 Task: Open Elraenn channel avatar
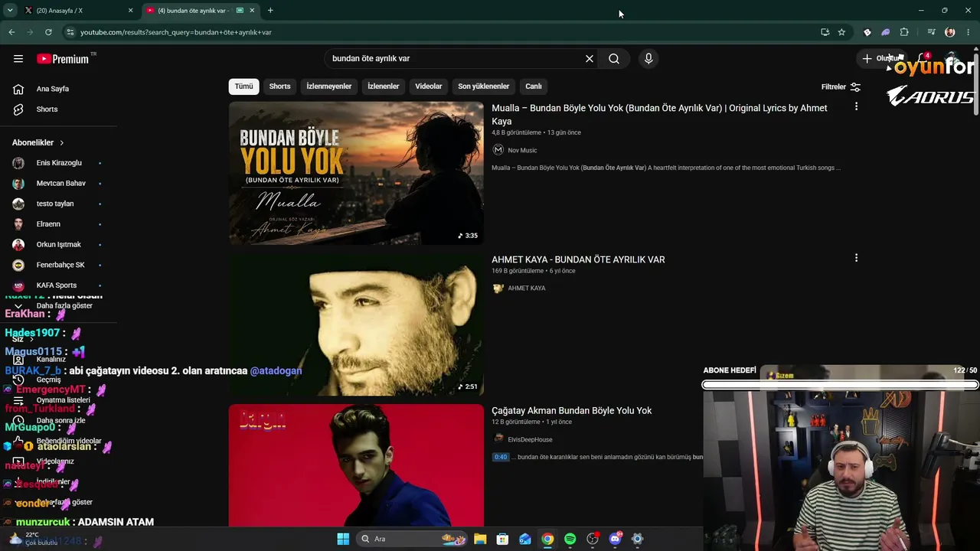(x=18, y=224)
